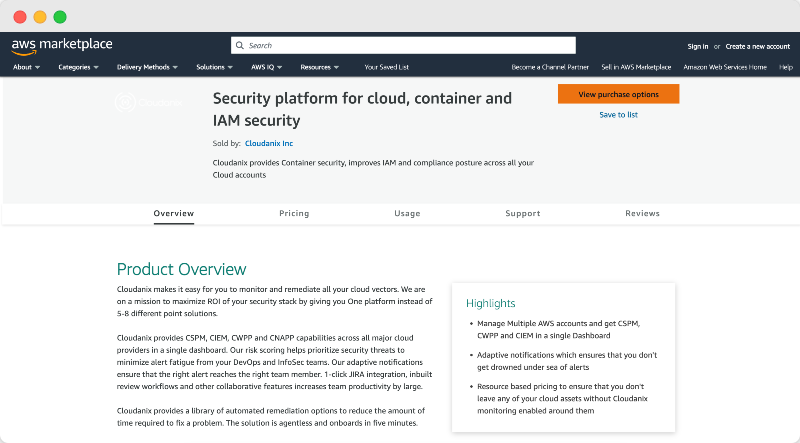Click Create a new account
This screenshot has width=800, height=443.
click(758, 46)
